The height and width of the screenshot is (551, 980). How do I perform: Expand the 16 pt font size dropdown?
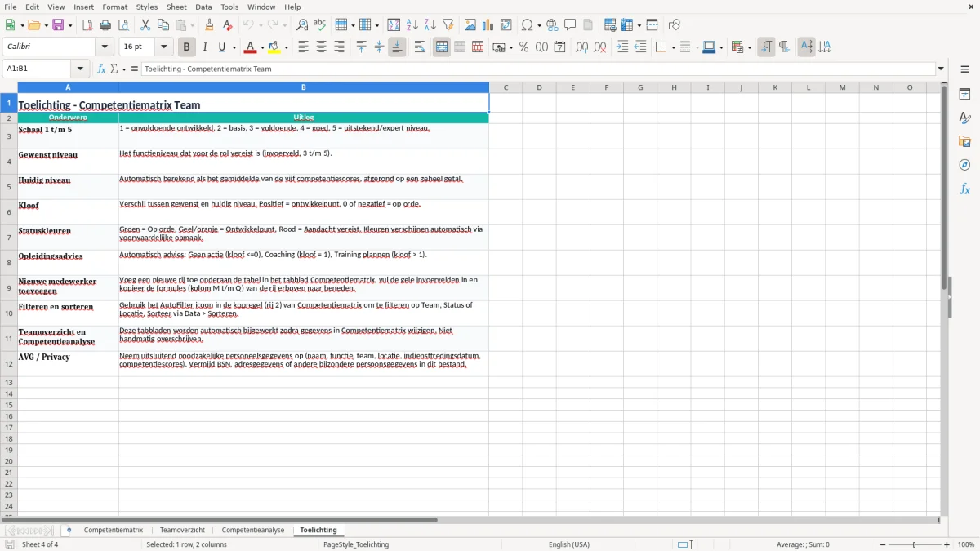click(163, 47)
